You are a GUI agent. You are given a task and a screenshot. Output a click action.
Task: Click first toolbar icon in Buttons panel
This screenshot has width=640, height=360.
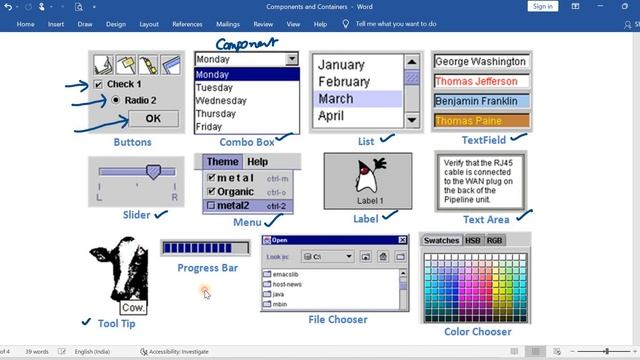[103, 64]
